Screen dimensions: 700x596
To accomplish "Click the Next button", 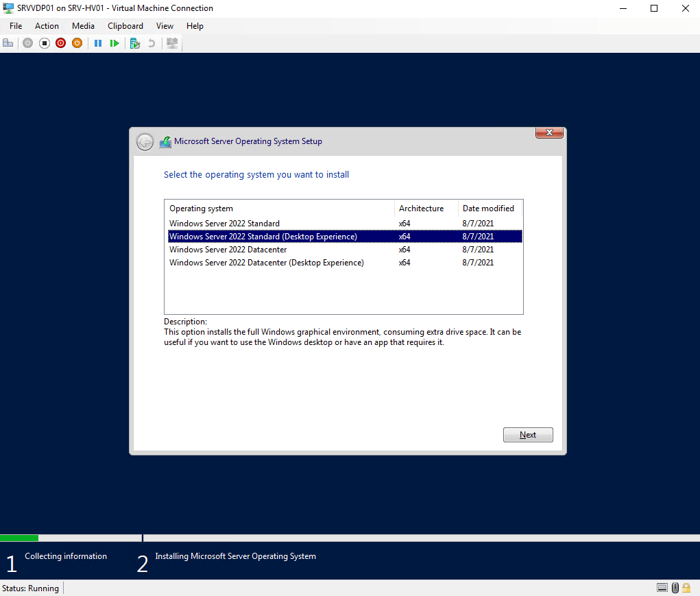I will [x=527, y=435].
